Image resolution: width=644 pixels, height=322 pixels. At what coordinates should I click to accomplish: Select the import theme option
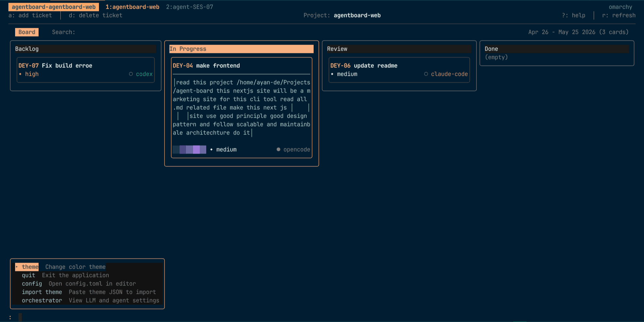[42, 292]
